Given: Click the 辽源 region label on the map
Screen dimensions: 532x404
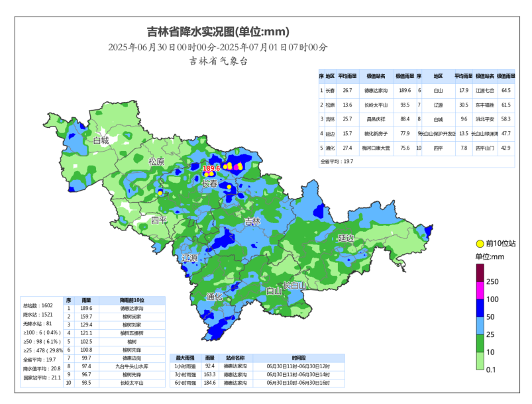Looking at the screenshot, I should click(x=189, y=258).
